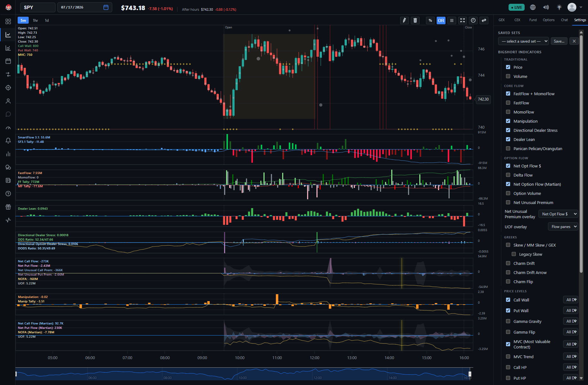Open the Call Wall All Days dropdown

571,300
